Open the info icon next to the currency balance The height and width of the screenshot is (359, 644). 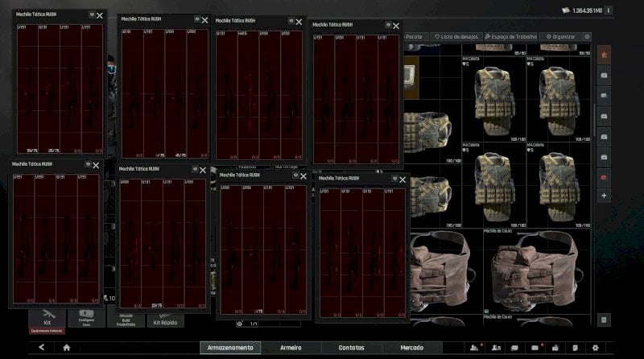pyautogui.click(x=609, y=10)
